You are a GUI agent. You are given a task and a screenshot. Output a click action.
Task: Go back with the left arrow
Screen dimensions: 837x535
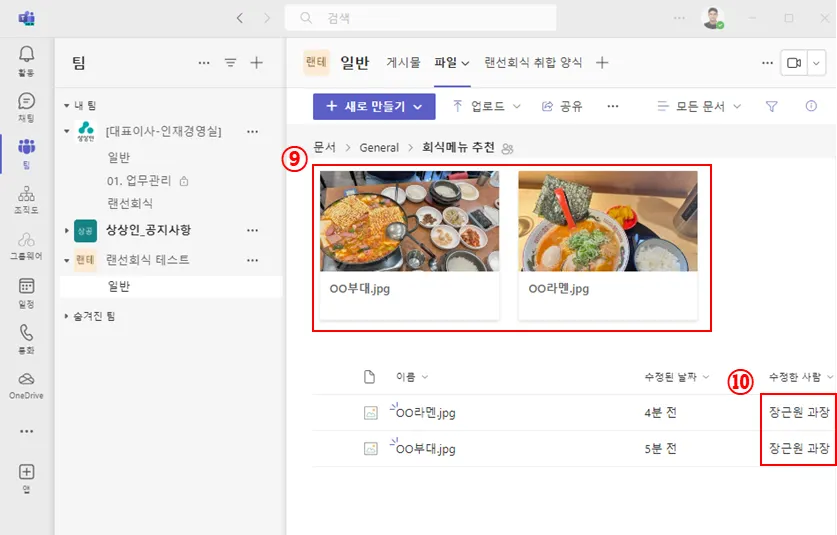pyautogui.click(x=240, y=18)
